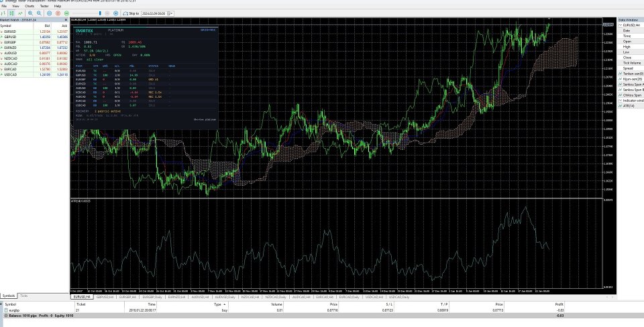
Task: Open the Help menu
Action: coord(58,6)
